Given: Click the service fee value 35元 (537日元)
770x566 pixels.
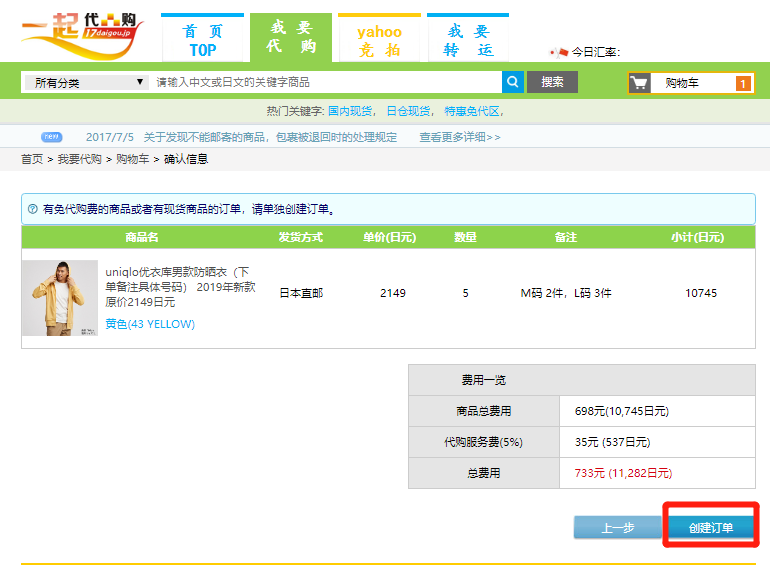Looking at the screenshot, I should pyautogui.click(x=612, y=442).
